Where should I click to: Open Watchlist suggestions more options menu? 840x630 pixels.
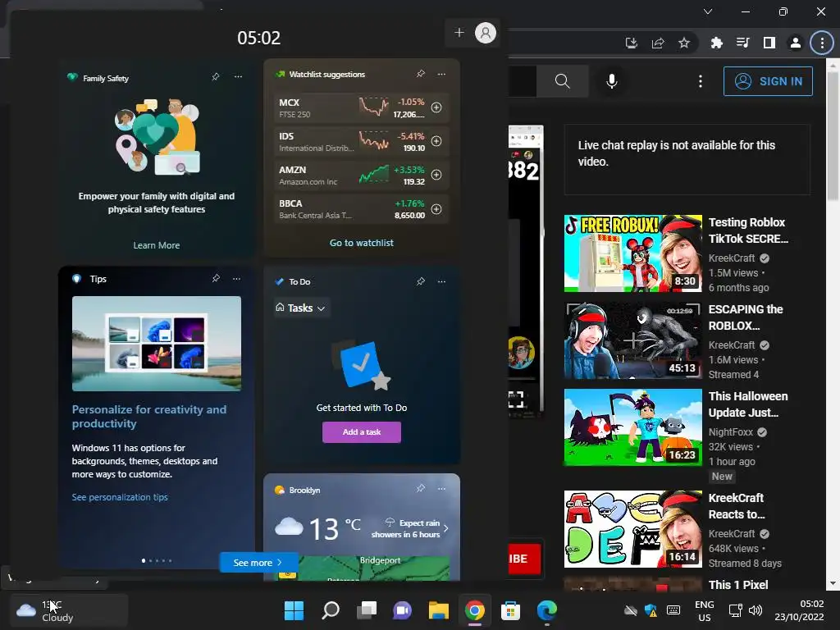441,74
